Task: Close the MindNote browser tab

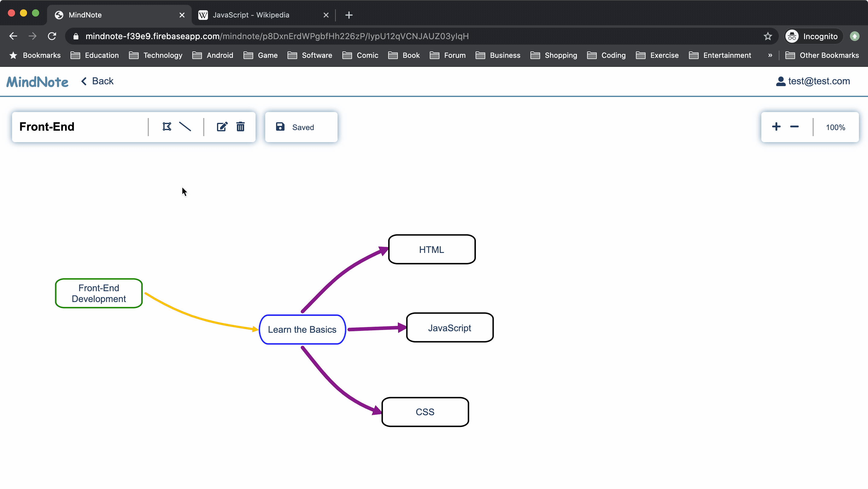Action: coord(182,15)
